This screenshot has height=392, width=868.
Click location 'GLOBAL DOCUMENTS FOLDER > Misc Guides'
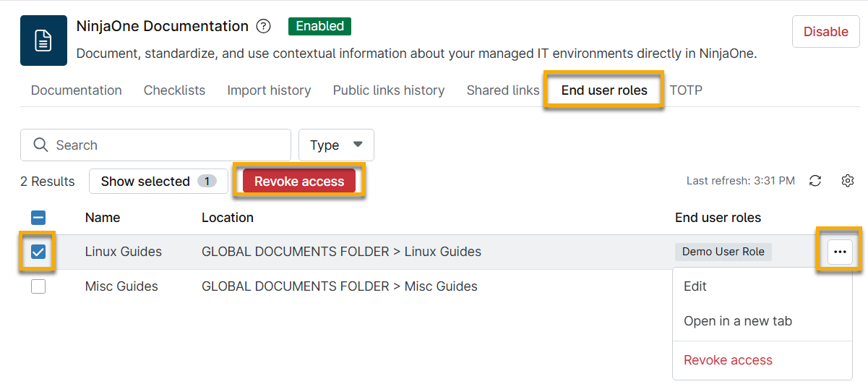coord(340,286)
